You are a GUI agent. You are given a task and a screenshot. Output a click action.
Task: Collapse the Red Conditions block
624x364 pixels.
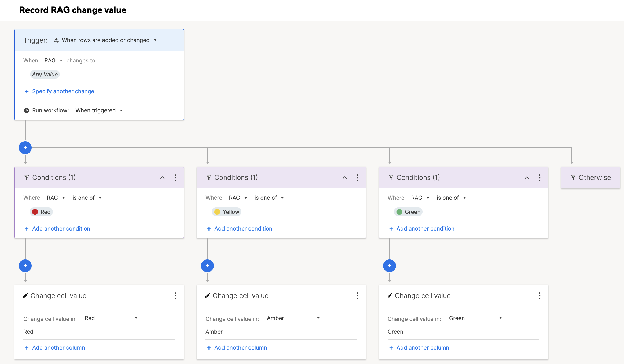[x=163, y=178]
